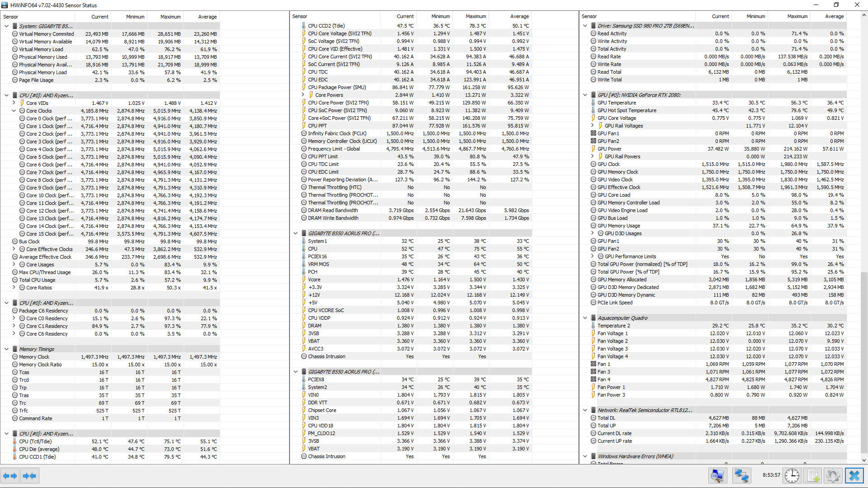This screenshot has width=868, height=488.
Task: Click the circle icon beside DRAM Read Bandwidth
Action: click(x=304, y=210)
